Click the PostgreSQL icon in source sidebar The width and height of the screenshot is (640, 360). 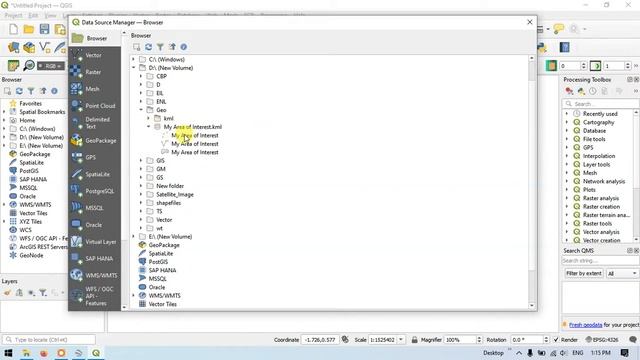point(77,191)
